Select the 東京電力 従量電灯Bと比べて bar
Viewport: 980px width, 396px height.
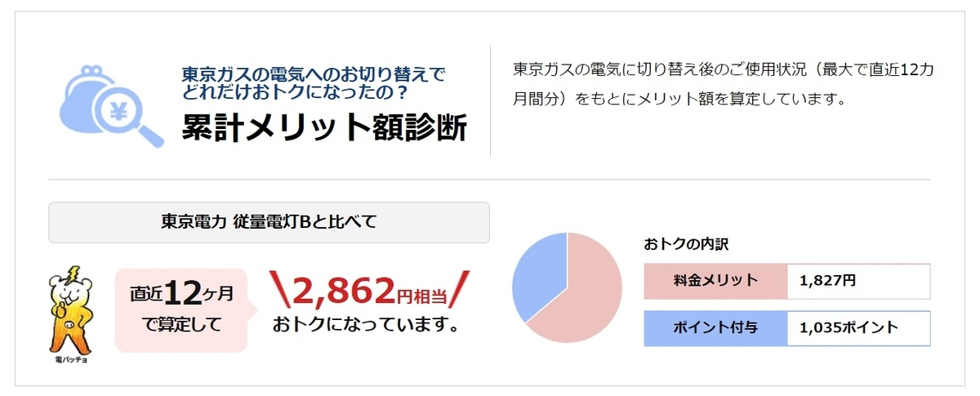tap(269, 223)
